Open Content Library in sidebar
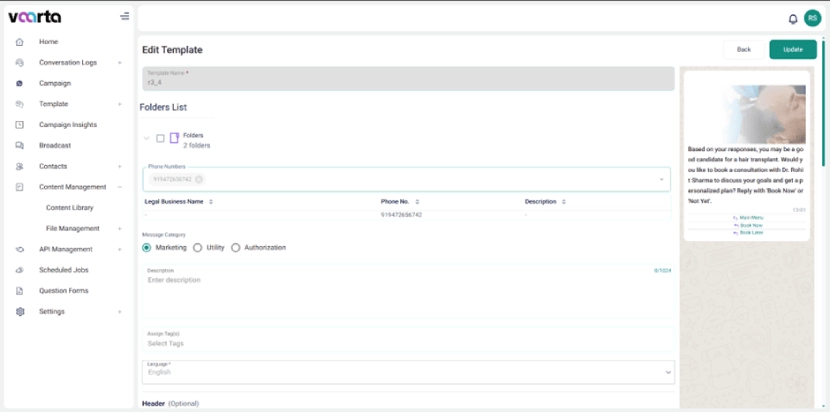Viewport: 830px width, 412px height. (70, 208)
